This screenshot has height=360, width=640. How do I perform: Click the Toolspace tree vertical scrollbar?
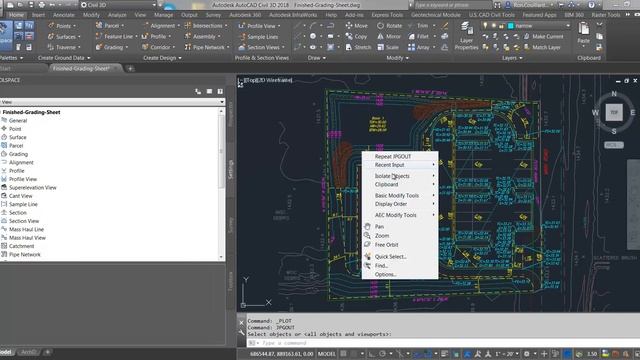click(x=222, y=184)
